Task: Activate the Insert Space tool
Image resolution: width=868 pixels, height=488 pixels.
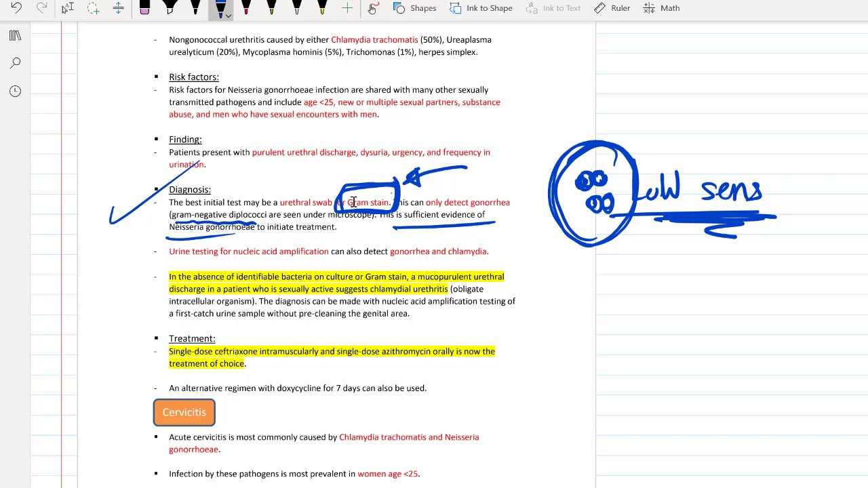Action: click(118, 8)
